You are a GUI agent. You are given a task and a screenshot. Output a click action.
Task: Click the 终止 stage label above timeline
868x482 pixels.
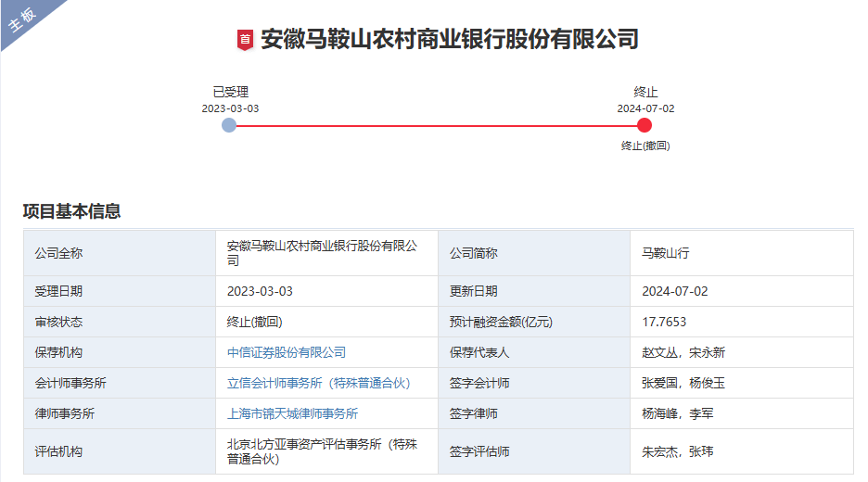coord(645,92)
